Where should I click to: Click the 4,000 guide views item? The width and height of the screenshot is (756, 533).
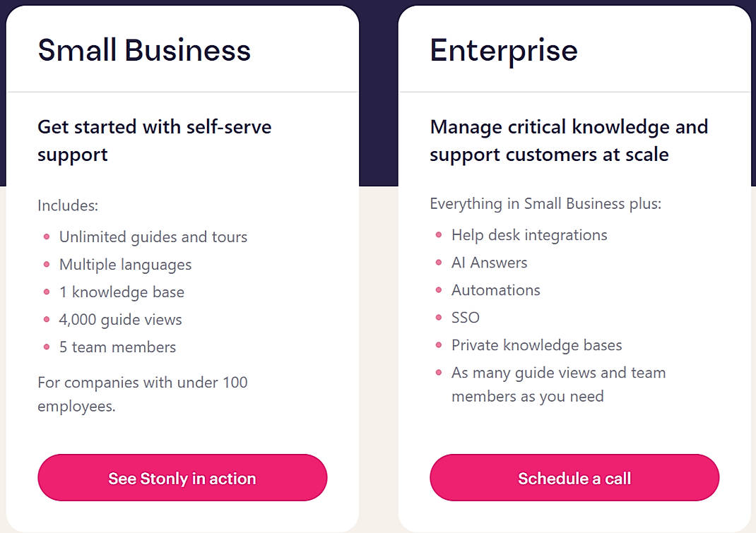(x=120, y=320)
